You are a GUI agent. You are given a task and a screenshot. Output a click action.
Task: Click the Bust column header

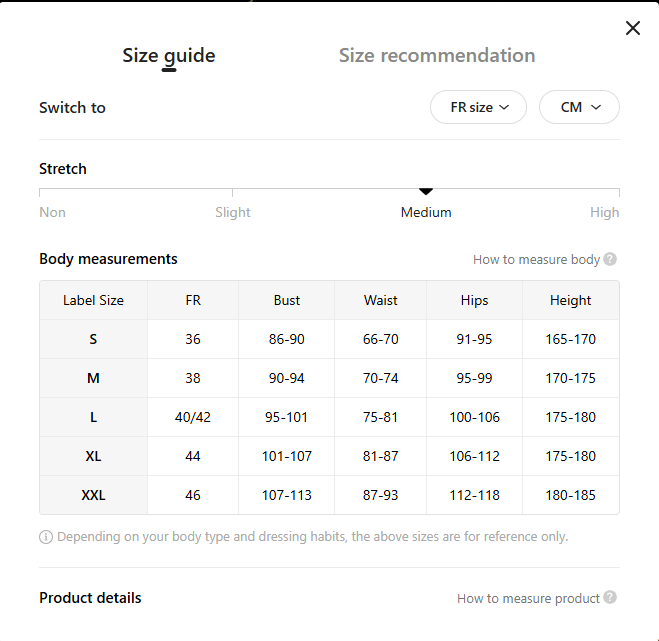coord(287,300)
